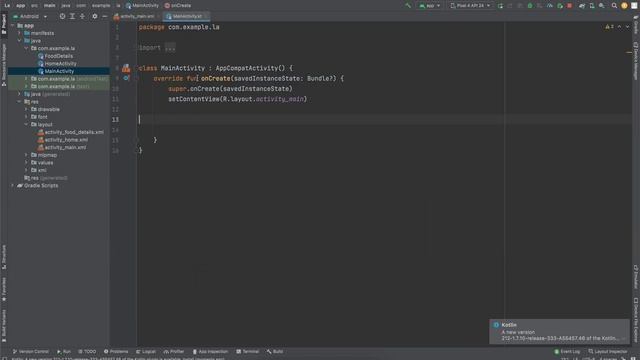Open the Device Manager toolbar icon
This screenshot has width=640, height=360.
click(592, 6)
